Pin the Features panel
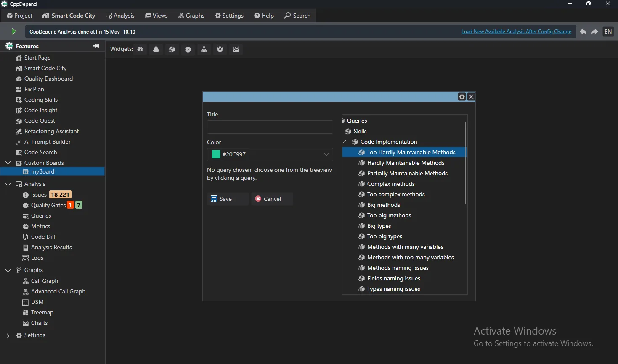 [96, 46]
